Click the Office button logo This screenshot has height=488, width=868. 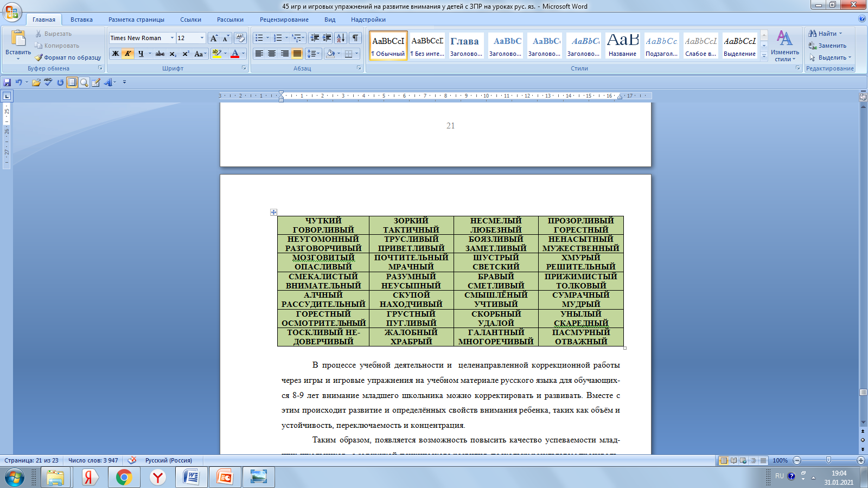pos(12,11)
